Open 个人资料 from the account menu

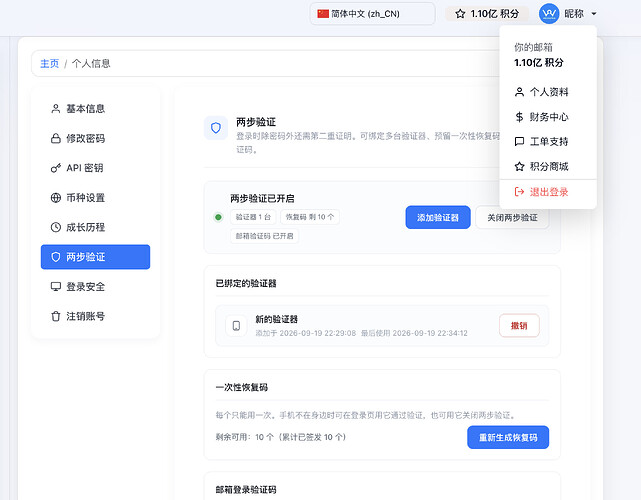[548, 92]
